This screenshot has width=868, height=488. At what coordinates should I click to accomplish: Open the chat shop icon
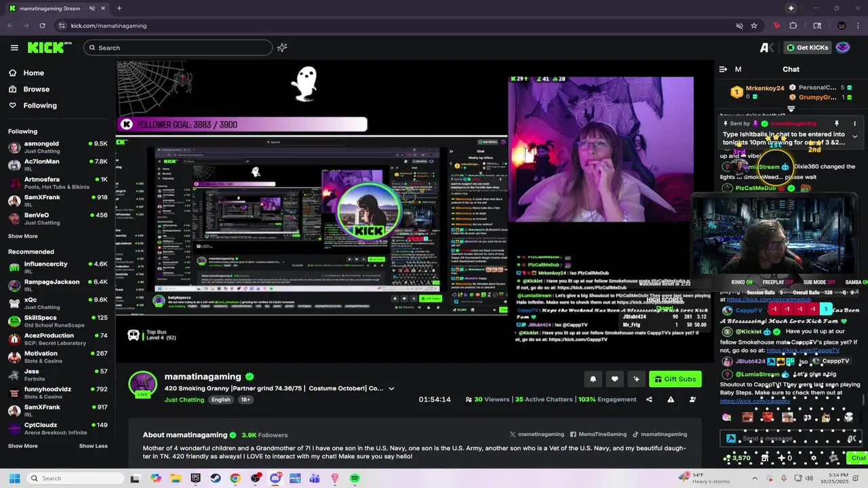765,458
